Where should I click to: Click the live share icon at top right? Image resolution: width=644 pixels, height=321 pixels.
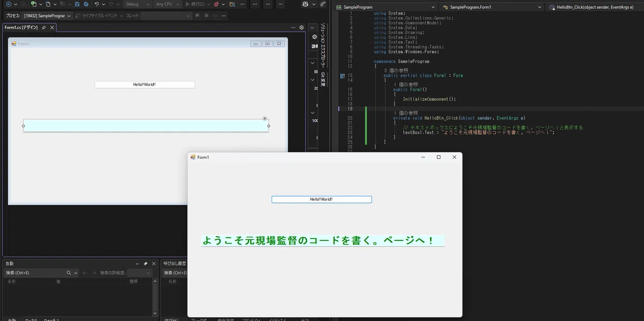click(x=323, y=4)
